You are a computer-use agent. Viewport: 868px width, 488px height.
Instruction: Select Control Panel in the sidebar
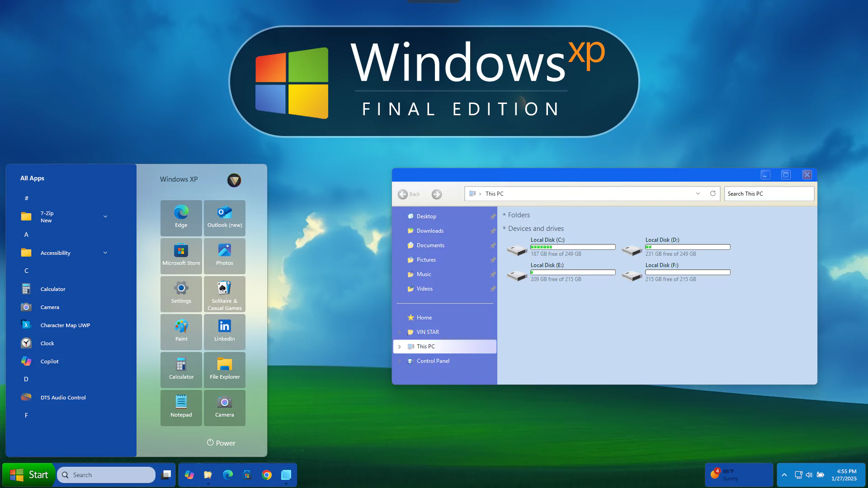(x=433, y=361)
